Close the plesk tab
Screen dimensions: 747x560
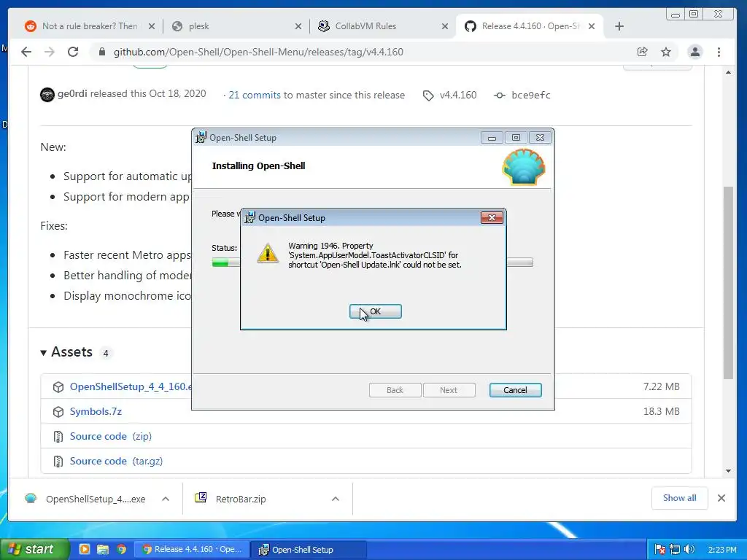(298, 26)
